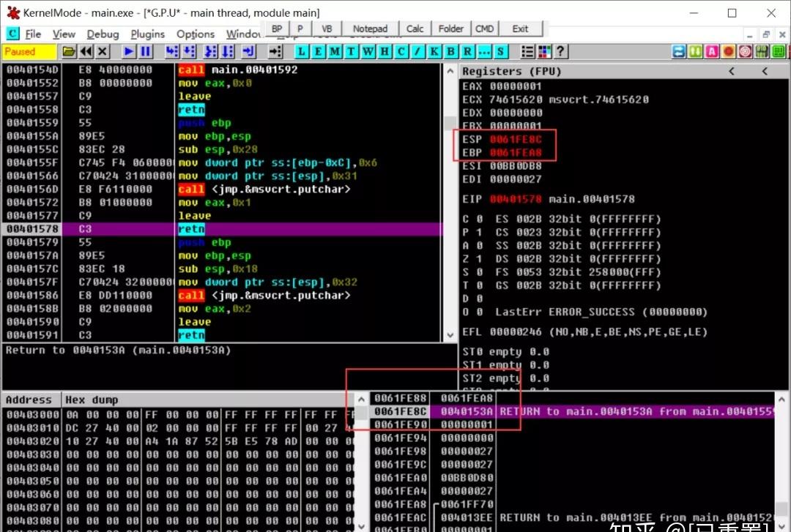The width and height of the screenshot is (791, 532).
Task: Click Execute till return icon
Action: [249, 51]
